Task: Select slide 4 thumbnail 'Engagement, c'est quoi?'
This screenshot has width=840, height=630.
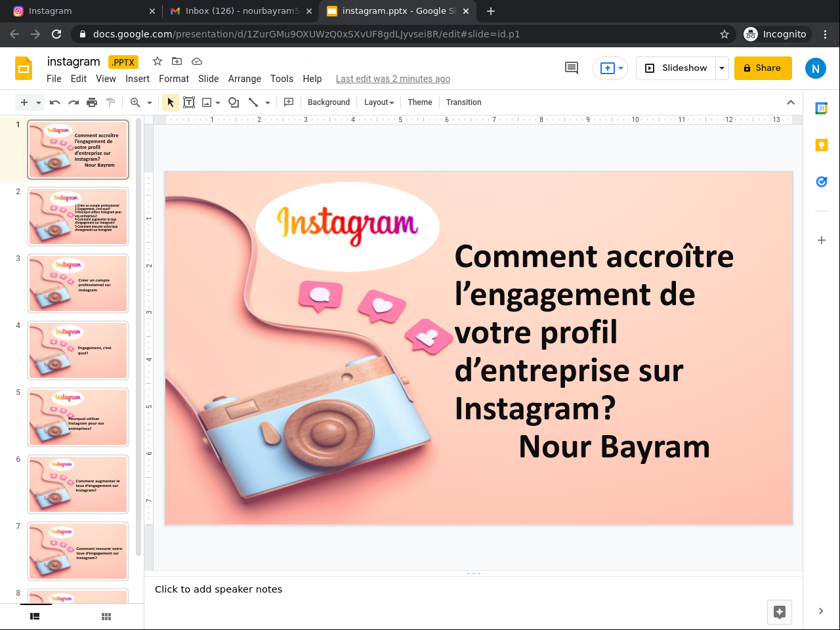Action: (78, 350)
